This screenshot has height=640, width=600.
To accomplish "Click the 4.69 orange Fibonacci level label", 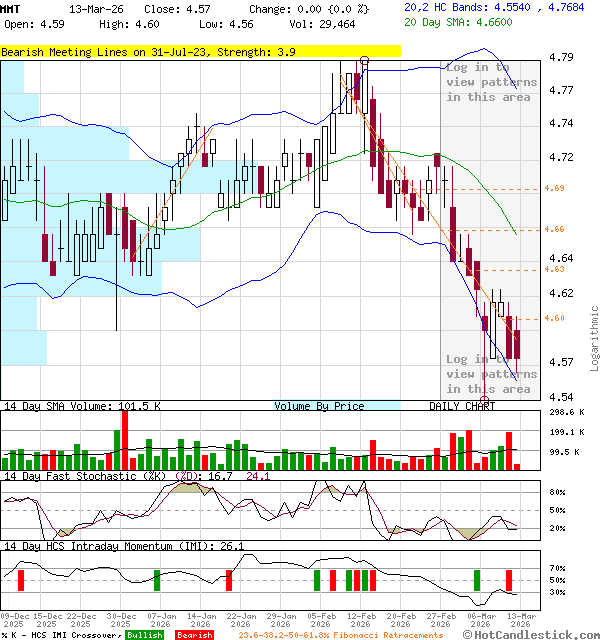I will 555,188.
